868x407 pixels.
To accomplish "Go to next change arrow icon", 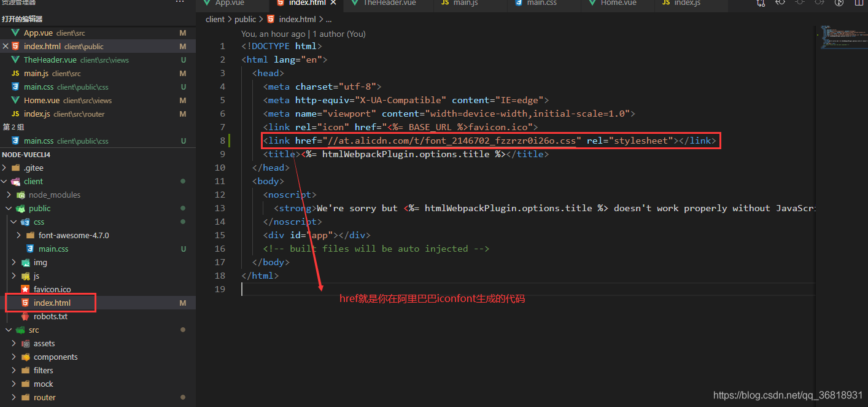I will (x=820, y=3).
